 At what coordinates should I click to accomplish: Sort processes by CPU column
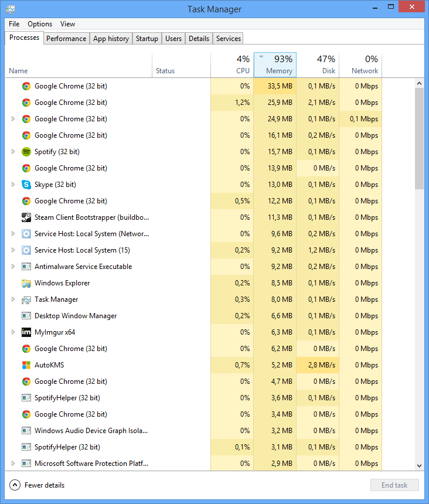point(232,65)
